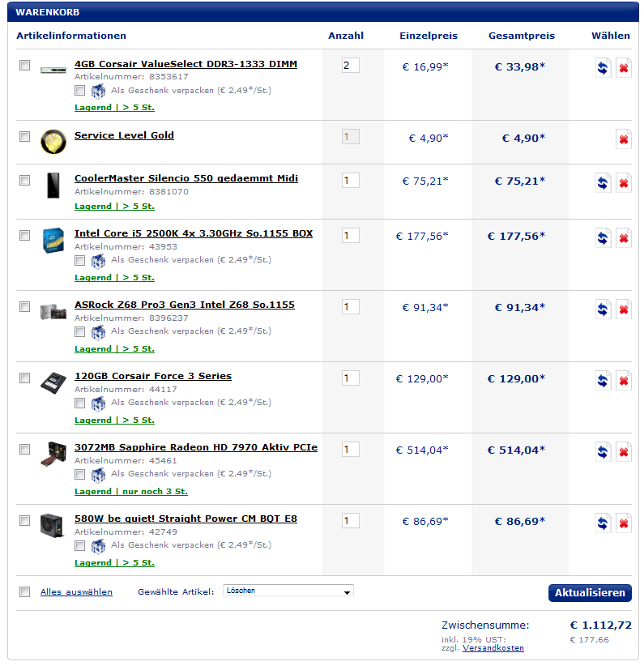Select checkbox for 120GB Corsair Force 3
This screenshot has height=666, width=644.
coord(24,378)
